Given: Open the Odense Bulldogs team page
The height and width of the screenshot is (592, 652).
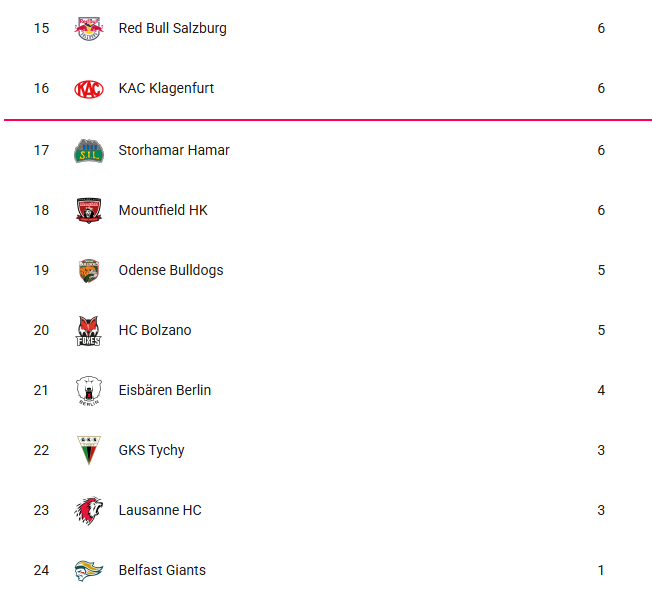Looking at the screenshot, I should tap(170, 270).
